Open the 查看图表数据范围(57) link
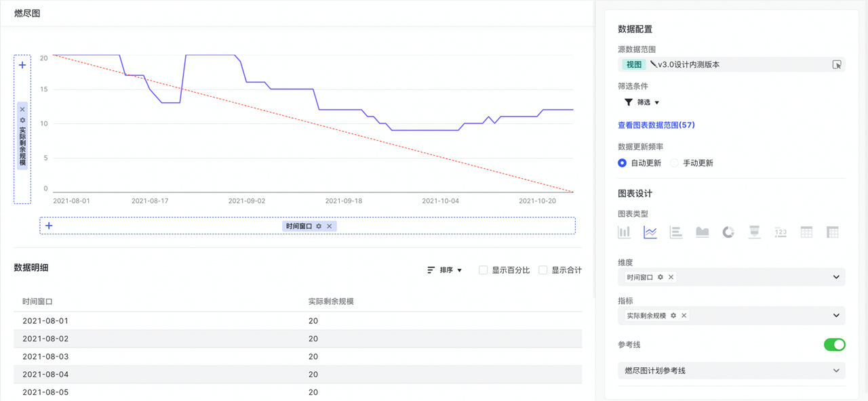 [656, 125]
